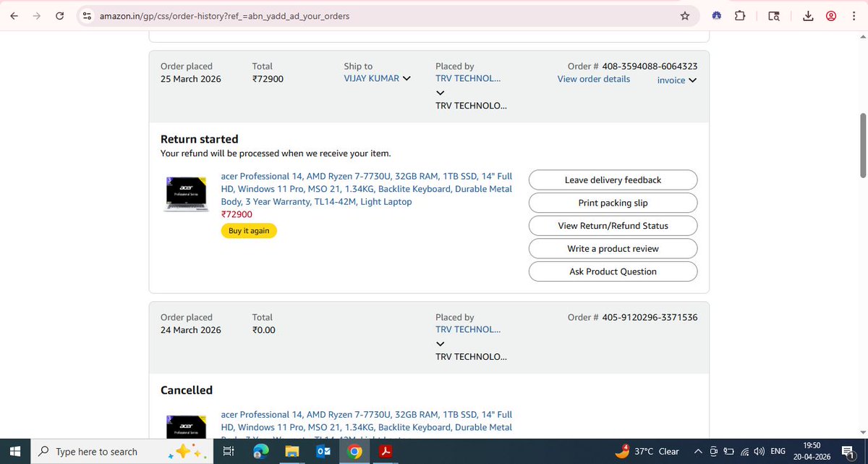
Task: Toggle Placed by chevron in 24 March order
Action: point(441,344)
